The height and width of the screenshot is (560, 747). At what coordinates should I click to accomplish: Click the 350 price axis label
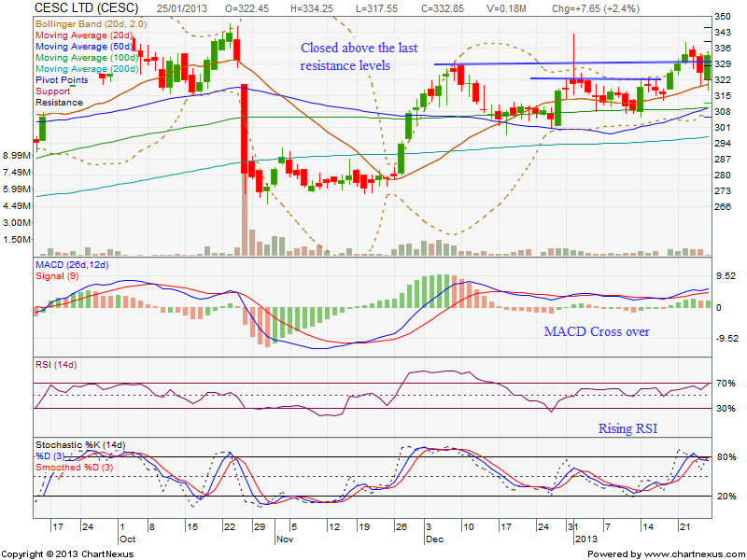pyautogui.click(x=722, y=17)
